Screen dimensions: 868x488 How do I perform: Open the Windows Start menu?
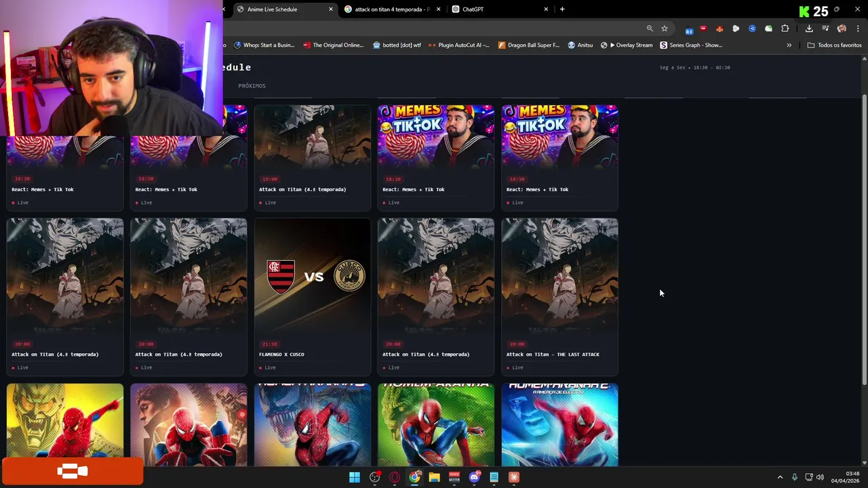point(355,477)
